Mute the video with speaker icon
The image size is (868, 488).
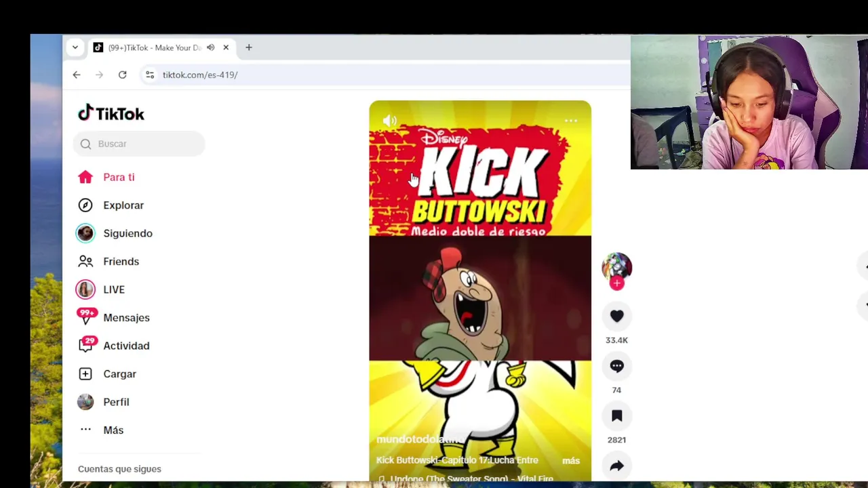point(390,121)
